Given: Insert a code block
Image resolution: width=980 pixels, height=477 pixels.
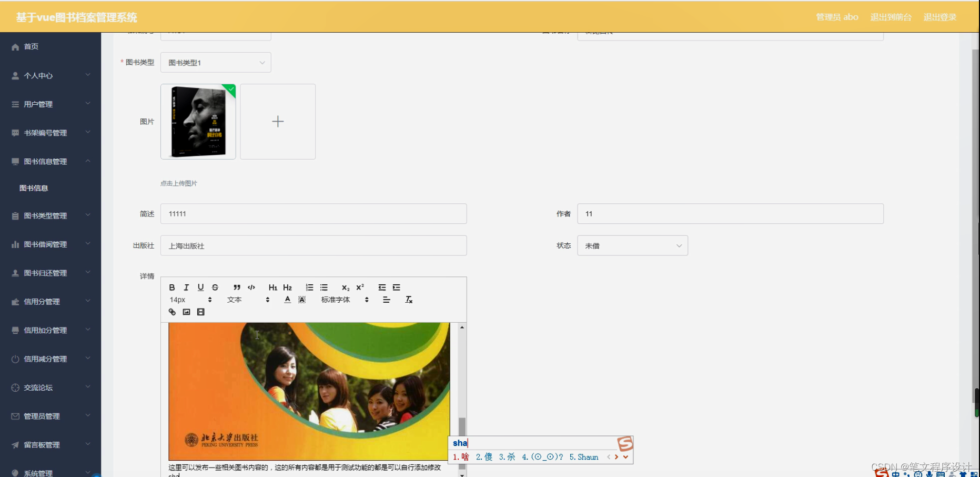Looking at the screenshot, I should coord(251,287).
